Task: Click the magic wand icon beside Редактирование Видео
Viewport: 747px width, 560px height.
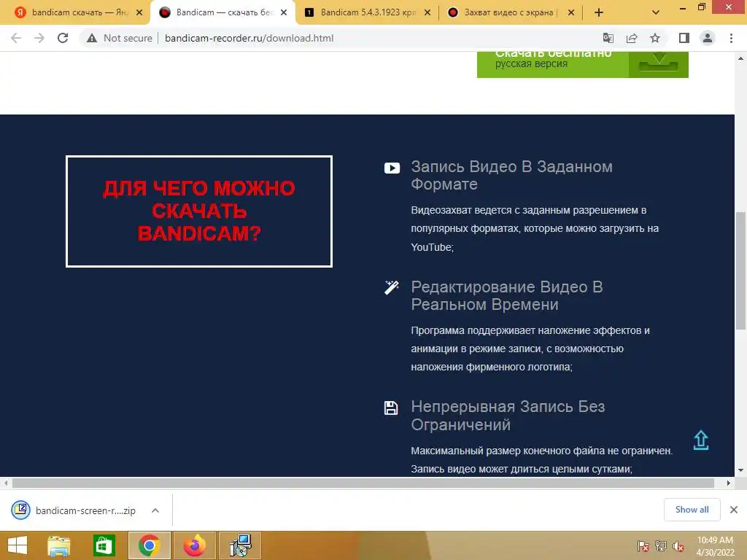Action: [392, 287]
